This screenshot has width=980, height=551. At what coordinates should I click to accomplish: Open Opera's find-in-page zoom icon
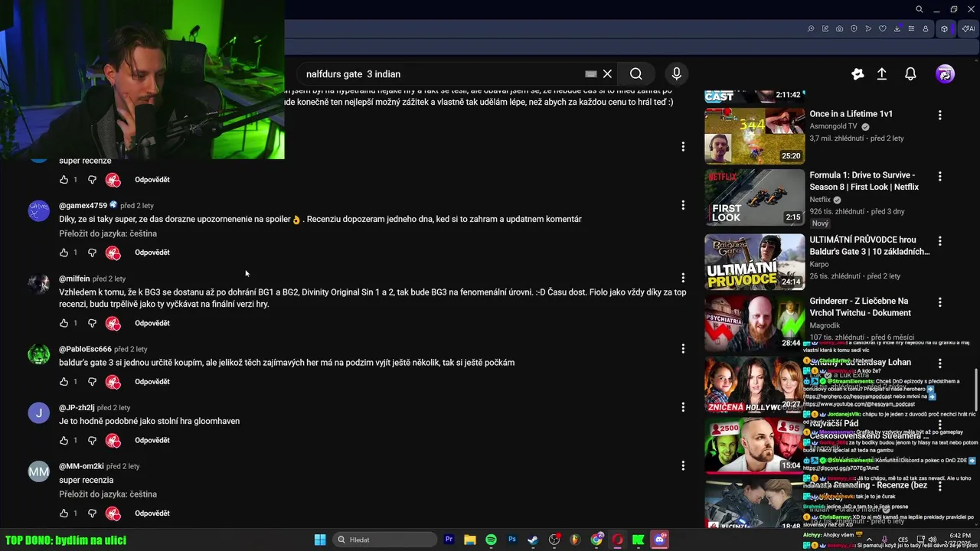[811, 29]
